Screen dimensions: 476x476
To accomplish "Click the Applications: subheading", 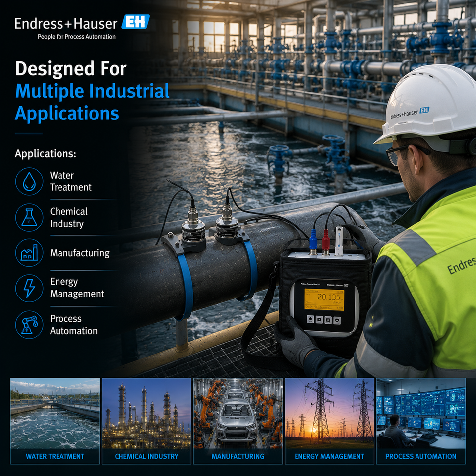I will [46, 153].
